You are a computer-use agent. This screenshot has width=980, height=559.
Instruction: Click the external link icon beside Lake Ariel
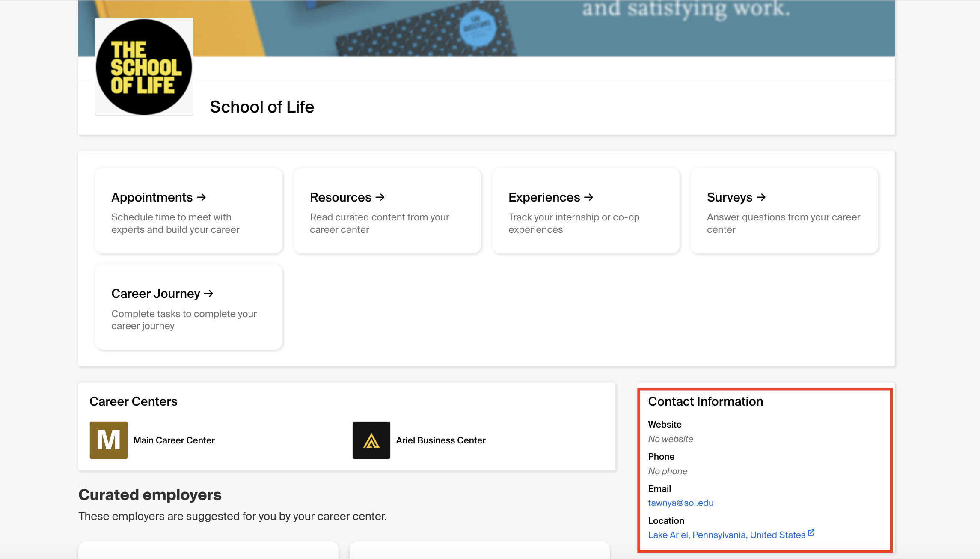click(811, 532)
